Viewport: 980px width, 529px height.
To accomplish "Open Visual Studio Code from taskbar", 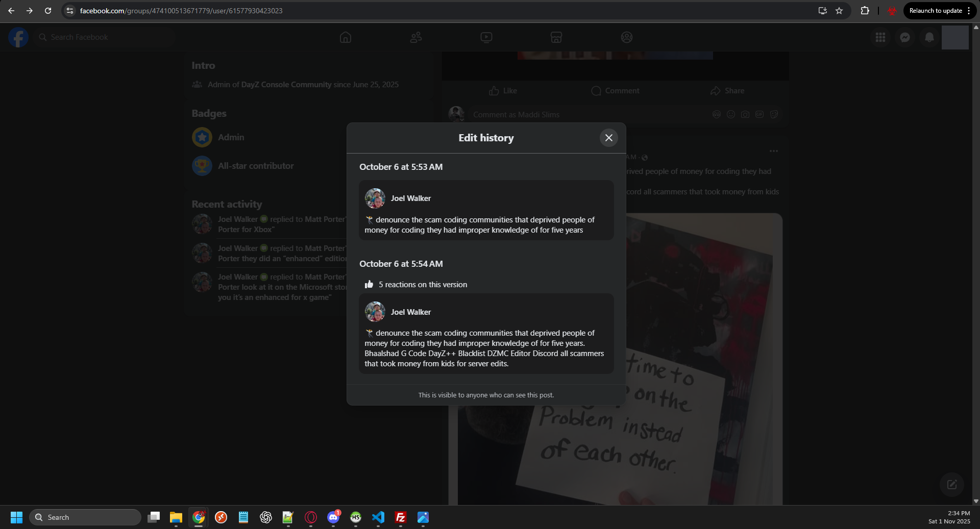I will tap(378, 517).
